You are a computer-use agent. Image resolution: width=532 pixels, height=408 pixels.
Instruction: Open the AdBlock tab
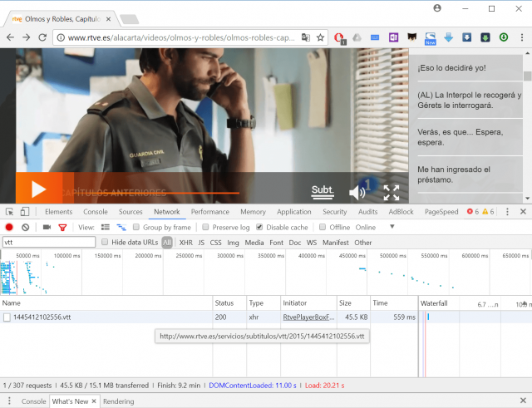point(401,212)
